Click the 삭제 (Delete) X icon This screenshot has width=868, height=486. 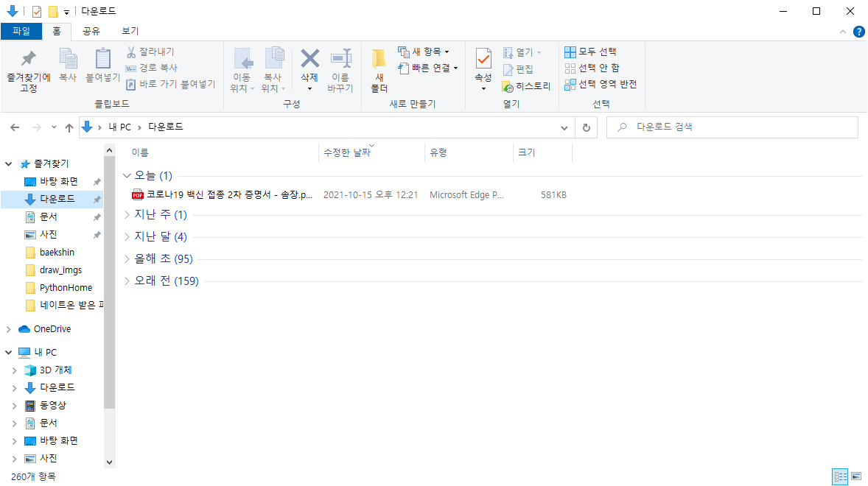(x=310, y=58)
